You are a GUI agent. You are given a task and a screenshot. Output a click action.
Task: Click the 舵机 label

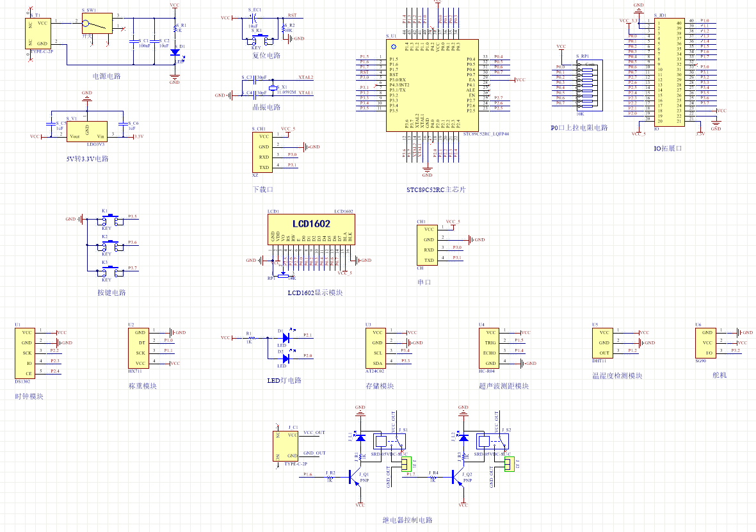pyautogui.click(x=720, y=375)
